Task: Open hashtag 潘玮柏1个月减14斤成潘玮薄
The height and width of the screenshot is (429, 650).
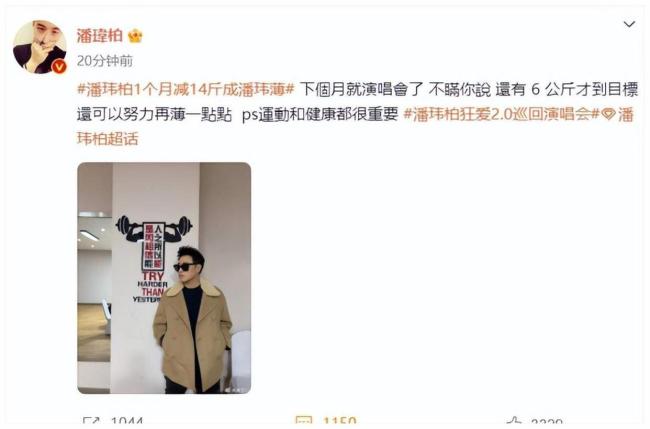Action: tap(186, 89)
